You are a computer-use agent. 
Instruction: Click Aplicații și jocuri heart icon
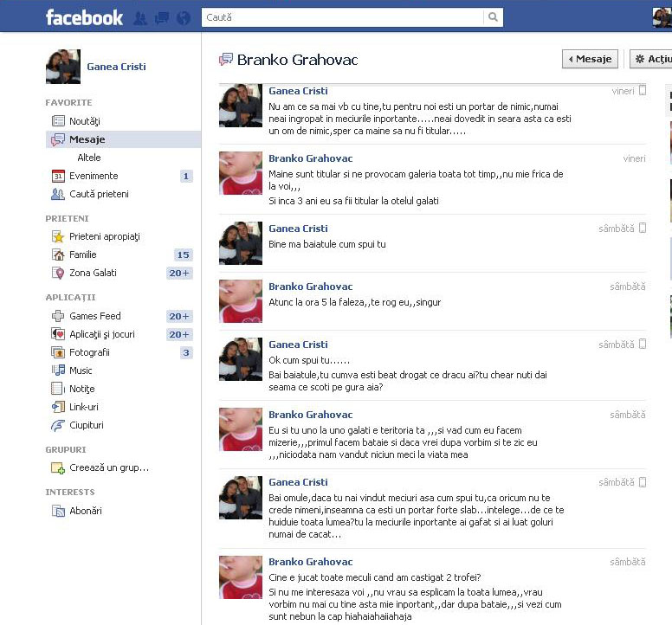click(x=58, y=334)
